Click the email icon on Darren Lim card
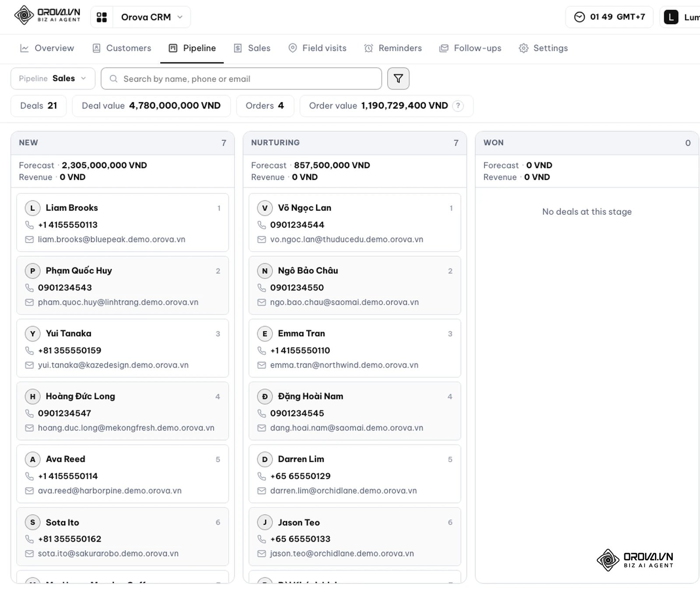Screen dimensions: 700x589 (262, 491)
